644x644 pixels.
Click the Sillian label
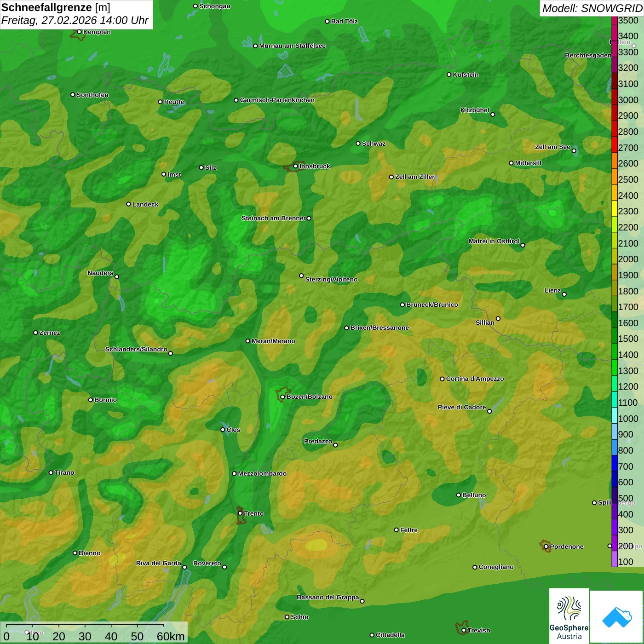coord(485,322)
